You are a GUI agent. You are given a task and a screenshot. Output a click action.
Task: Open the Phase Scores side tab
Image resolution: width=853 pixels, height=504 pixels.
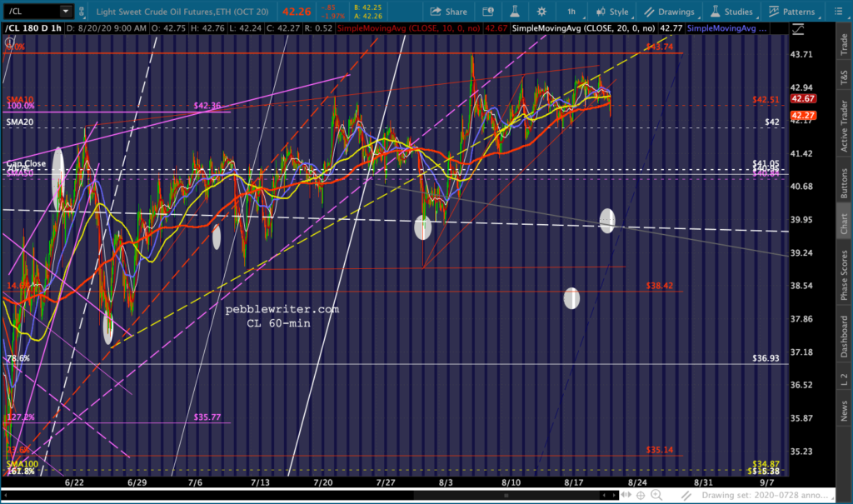point(844,276)
